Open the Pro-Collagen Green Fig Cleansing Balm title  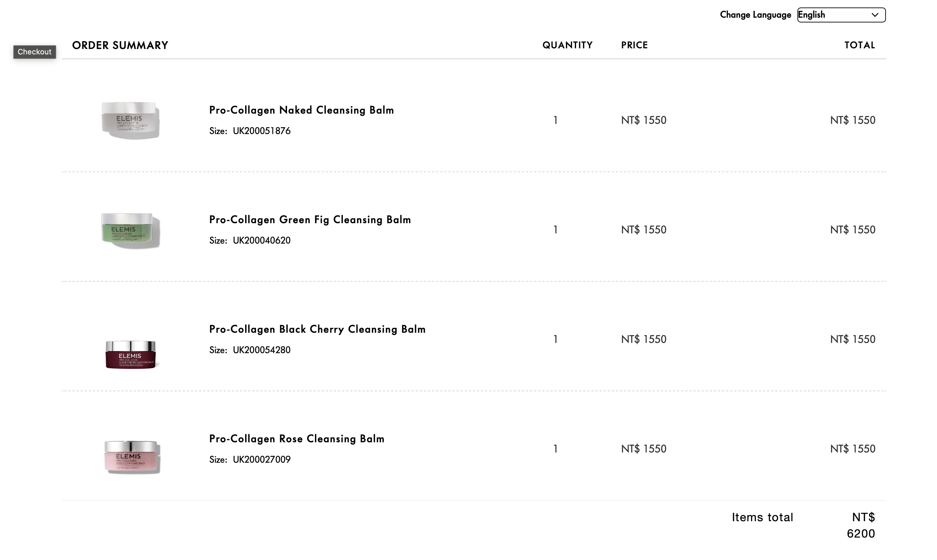tap(310, 220)
